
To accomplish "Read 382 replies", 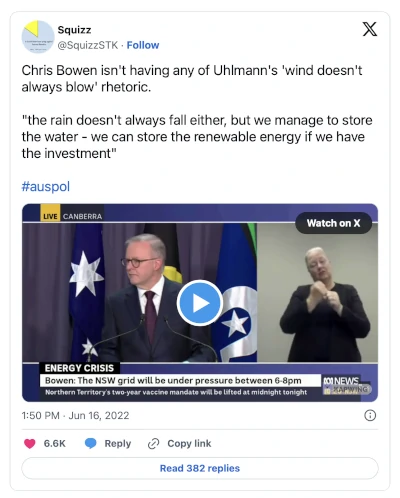I will [x=200, y=468].
